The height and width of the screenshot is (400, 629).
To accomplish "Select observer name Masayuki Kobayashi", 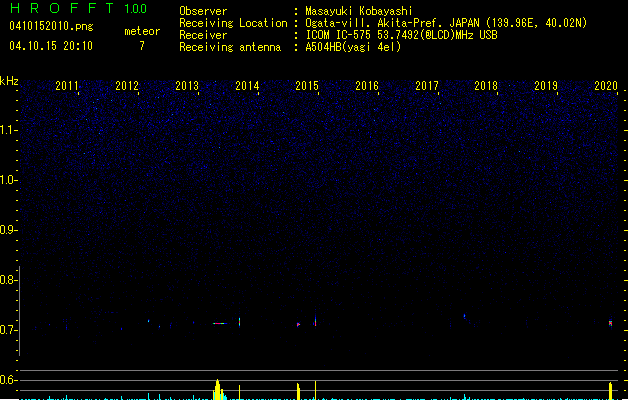I will 359,11.
